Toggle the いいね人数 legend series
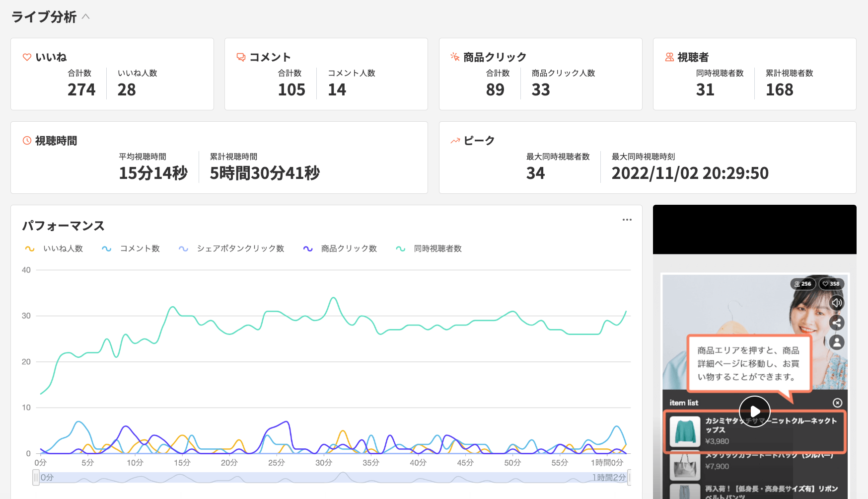This screenshot has height=499, width=868. click(54, 249)
